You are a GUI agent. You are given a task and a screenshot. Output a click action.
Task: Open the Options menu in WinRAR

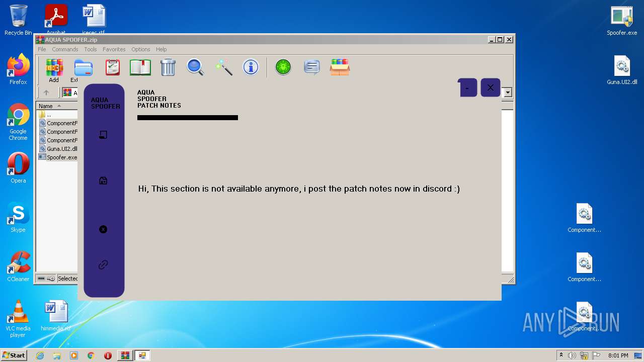tap(141, 49)
